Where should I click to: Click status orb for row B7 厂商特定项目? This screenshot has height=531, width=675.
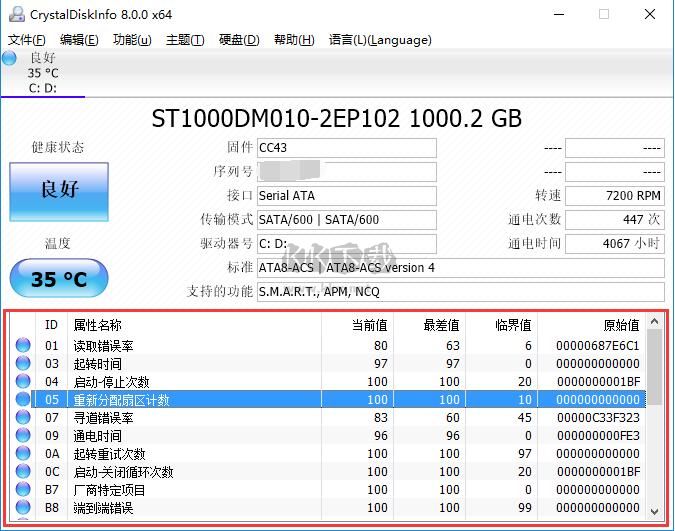[23, 489]
